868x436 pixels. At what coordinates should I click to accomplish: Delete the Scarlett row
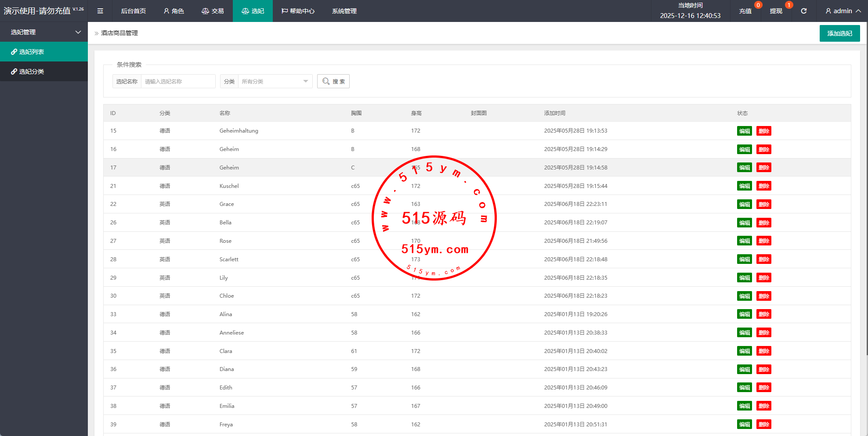(763, 259)
